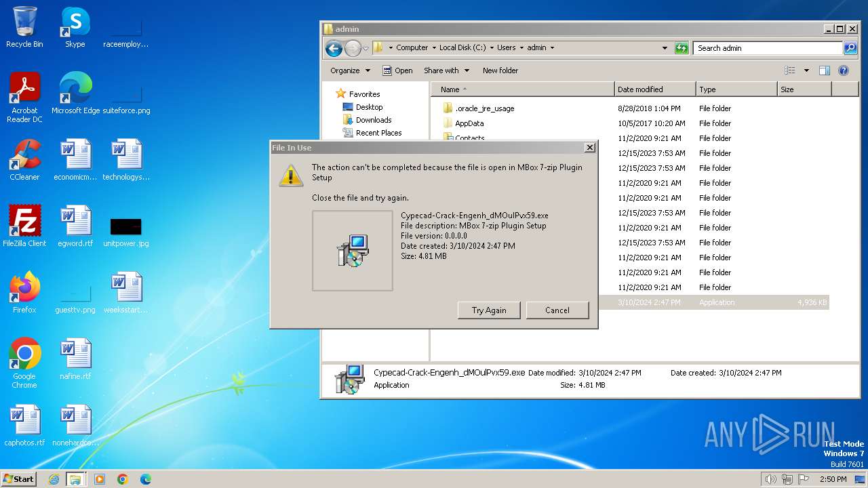Open Downloads in Favorites pane
This screenshot has height=488, width=868.
tap(374, 120)
